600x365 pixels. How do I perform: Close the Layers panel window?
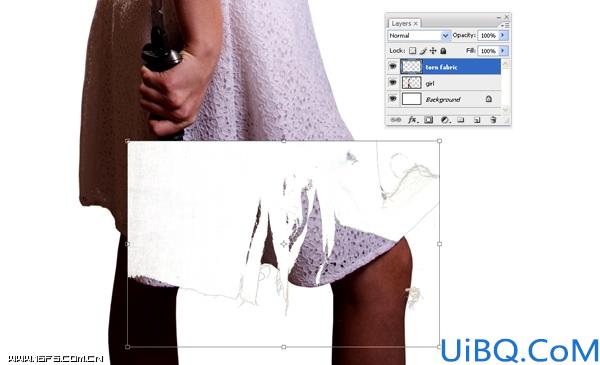507,17
